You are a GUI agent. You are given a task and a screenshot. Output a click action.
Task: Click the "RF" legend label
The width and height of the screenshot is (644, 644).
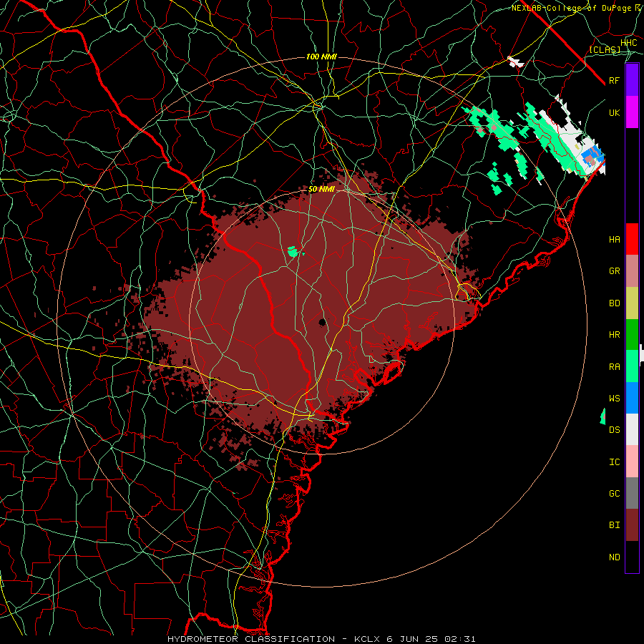click(x=615, y=80)
